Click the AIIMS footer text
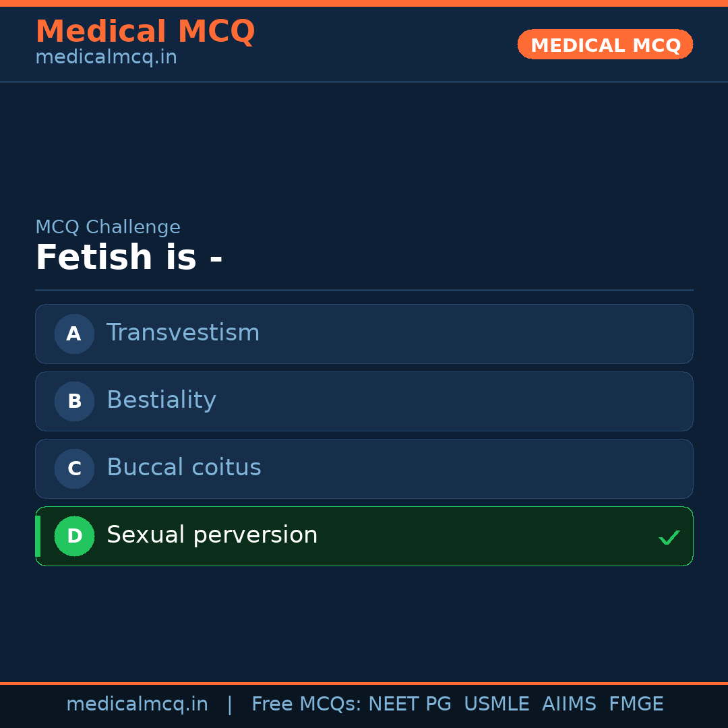This screenshot has height=728, width=728. [x=570, y=704]
